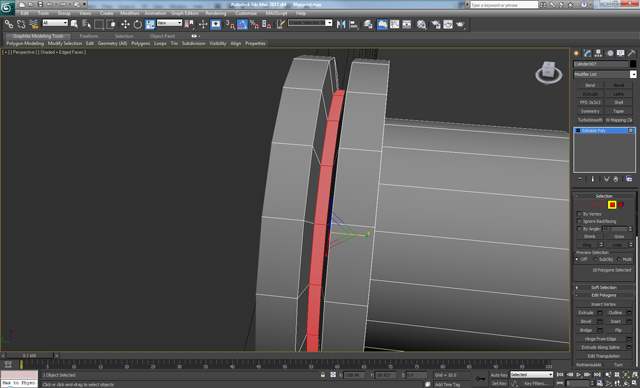The height and width of the screenshot is (388, 640).
Task: Select Polygon sub-object level
Action: tap(612, 205)
